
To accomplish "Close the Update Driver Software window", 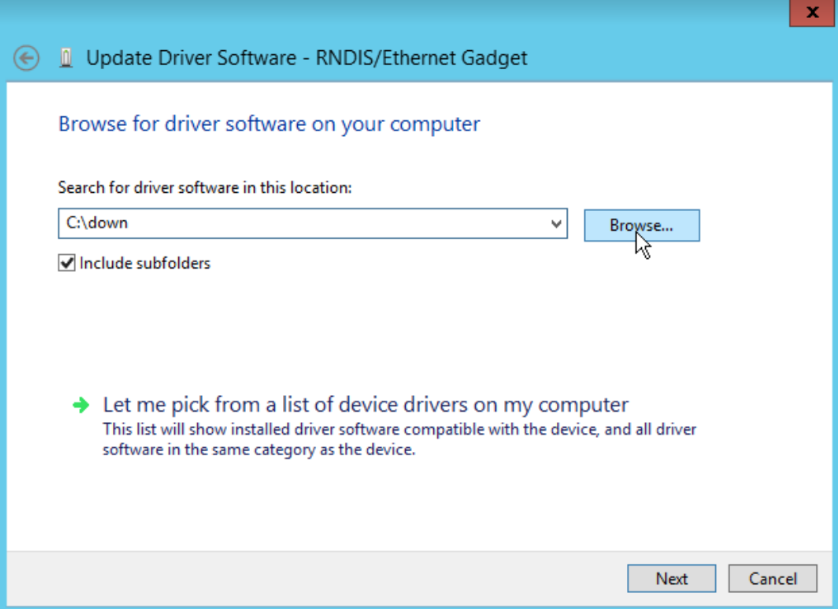I will pos(812,11).
